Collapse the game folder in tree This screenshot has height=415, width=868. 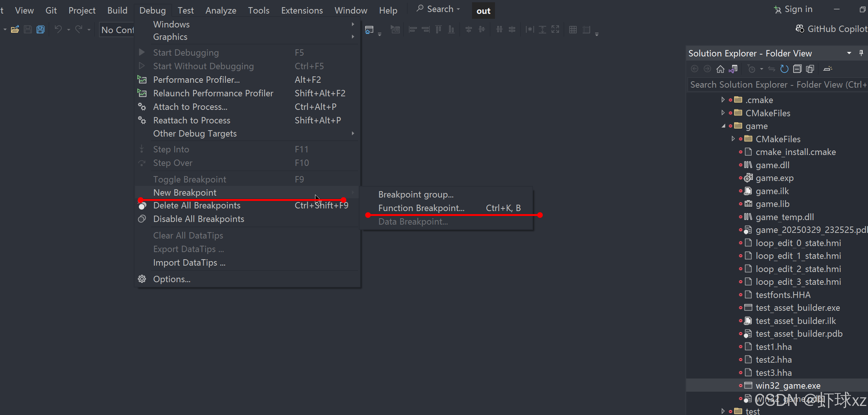pyautogui.click(x=723, y=126)
